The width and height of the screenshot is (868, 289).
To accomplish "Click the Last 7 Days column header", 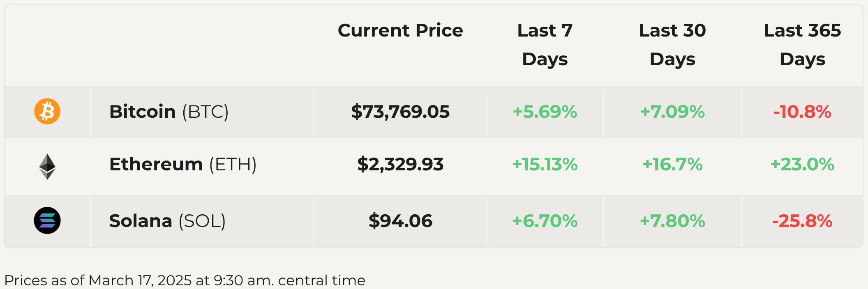I will click(x=545, y=44).
